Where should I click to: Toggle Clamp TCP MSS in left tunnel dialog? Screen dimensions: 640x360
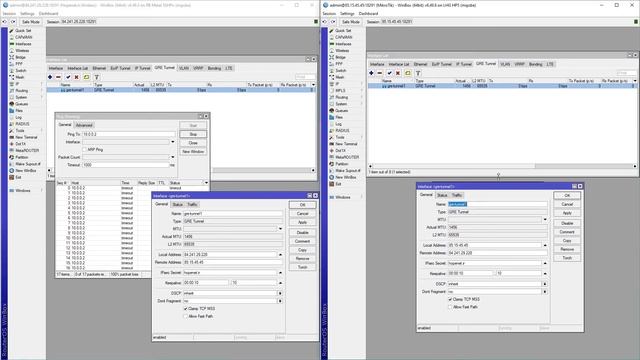[186, 309]
